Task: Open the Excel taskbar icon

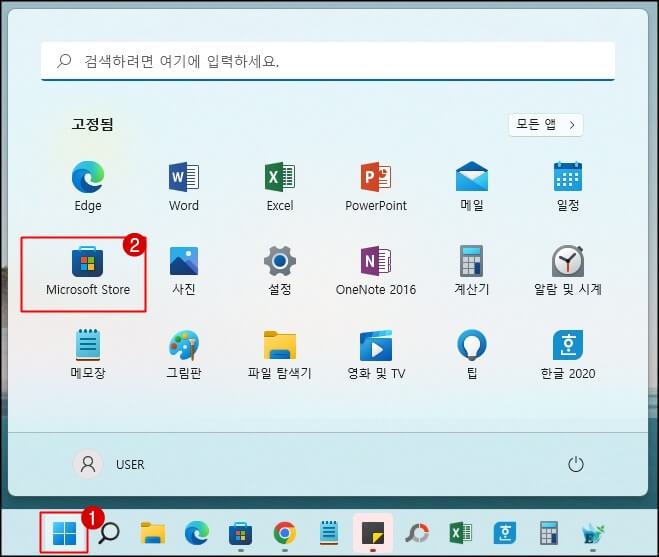Action: tap(461, 533)
